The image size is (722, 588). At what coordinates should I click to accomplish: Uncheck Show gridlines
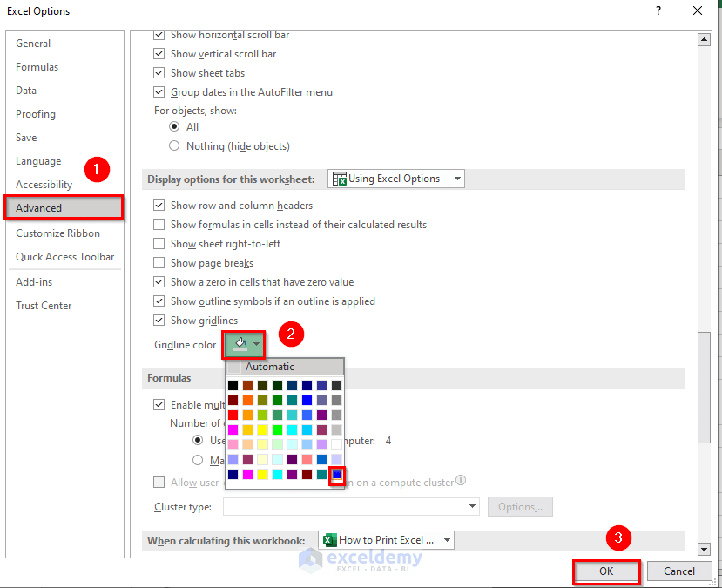[159, 320]
